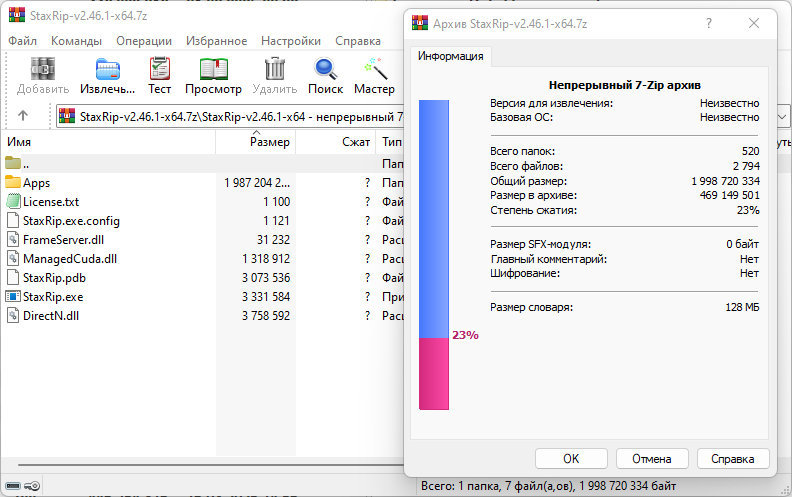Click the disk drive icon in status bar
This screenshot has height=497, width=792.
coord(13,486)
